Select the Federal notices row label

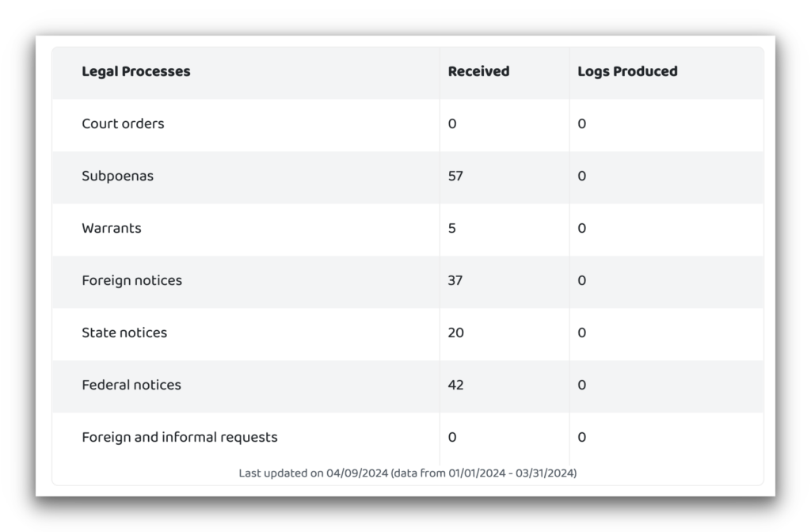(x=131, y=385)
